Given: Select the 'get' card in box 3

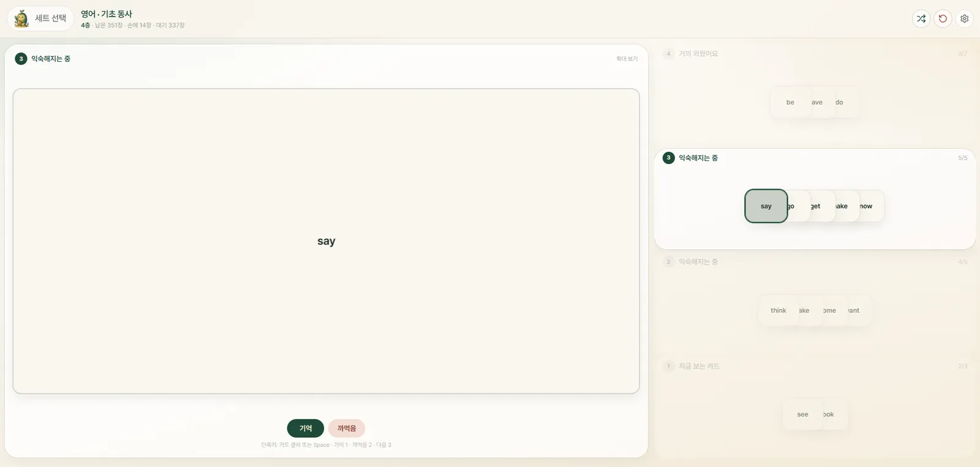Looking at the screenshot, I should coord(823,206).
